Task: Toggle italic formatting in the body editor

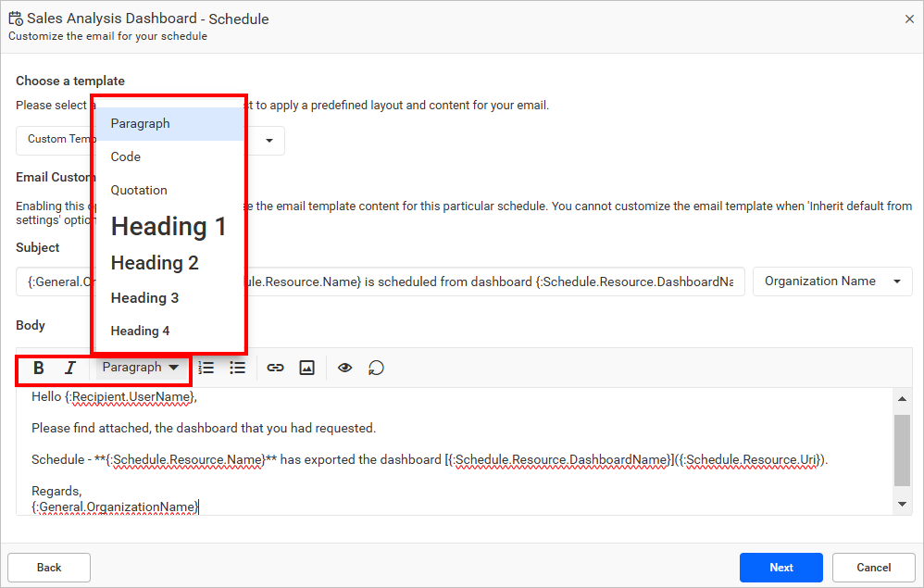Action: tap(69, 368)
